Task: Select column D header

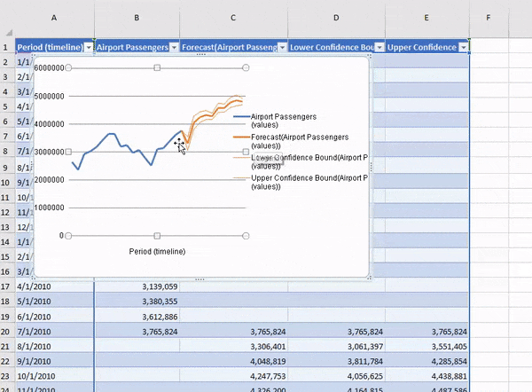Action: [x=336, y=18]
